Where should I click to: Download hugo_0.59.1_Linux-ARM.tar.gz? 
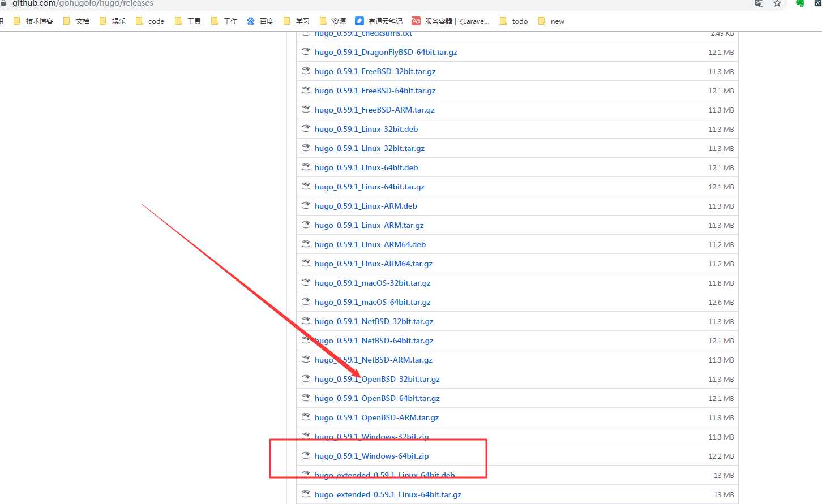click(369, 225)
